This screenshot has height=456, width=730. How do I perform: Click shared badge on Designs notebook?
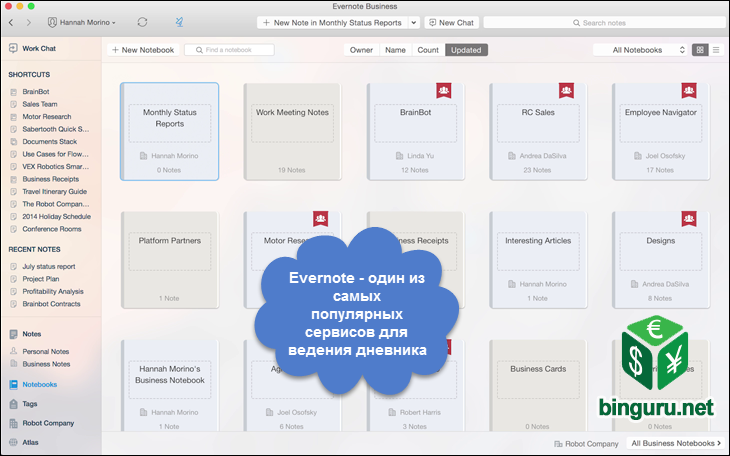point(689,218)
